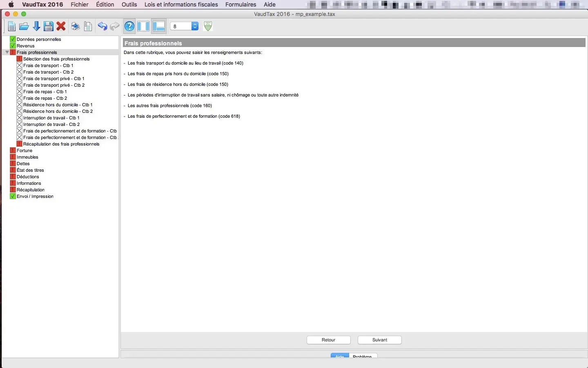Select Fortune in the sidebar tree

point(24,150)
